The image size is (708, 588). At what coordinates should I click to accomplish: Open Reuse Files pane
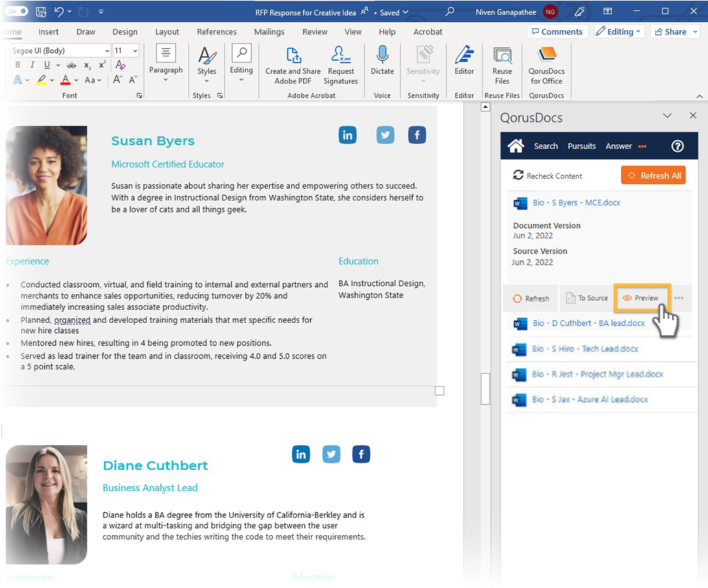point(502,65)
